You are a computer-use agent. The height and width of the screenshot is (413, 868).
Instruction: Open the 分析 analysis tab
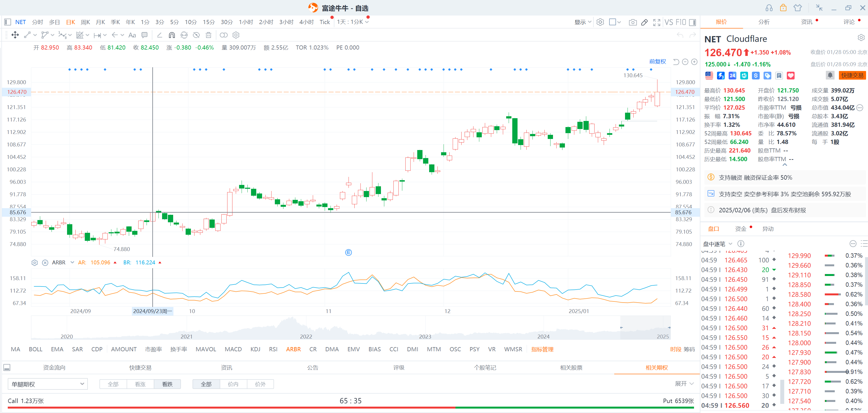[x=764, y=22]
